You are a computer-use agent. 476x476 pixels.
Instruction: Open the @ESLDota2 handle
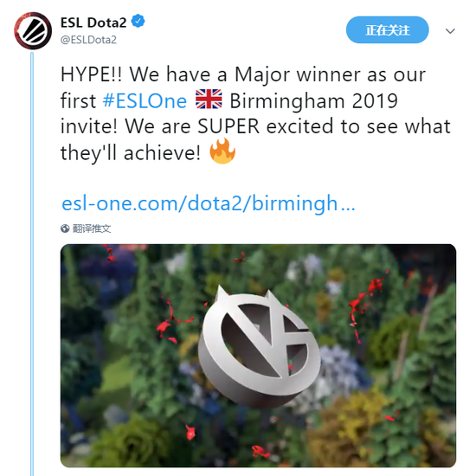click(88, 40)
